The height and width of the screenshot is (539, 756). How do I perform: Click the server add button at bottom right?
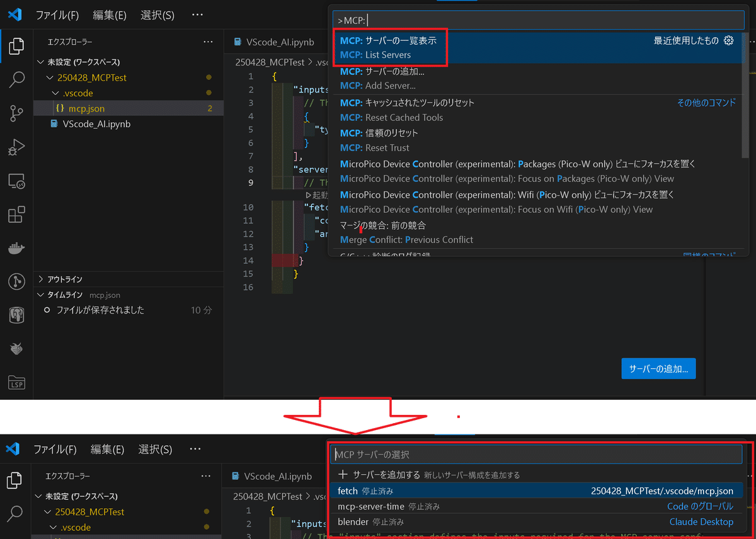click(x=658, y=368)
